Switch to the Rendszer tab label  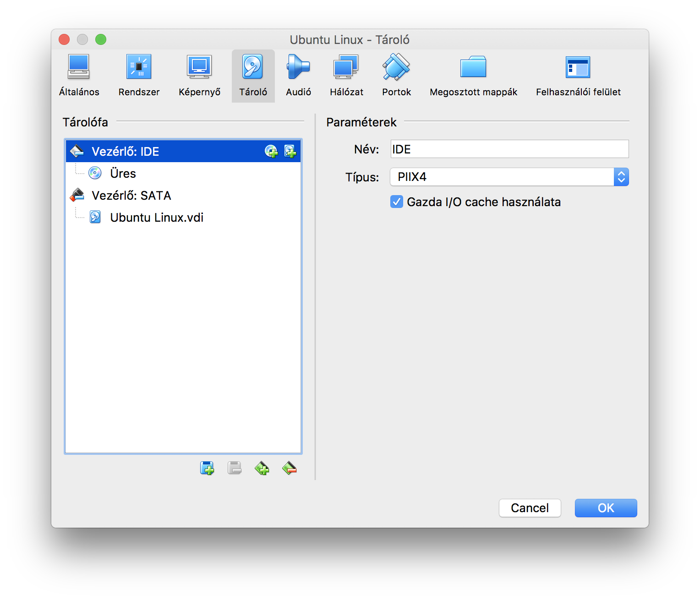tap(139, 92)
